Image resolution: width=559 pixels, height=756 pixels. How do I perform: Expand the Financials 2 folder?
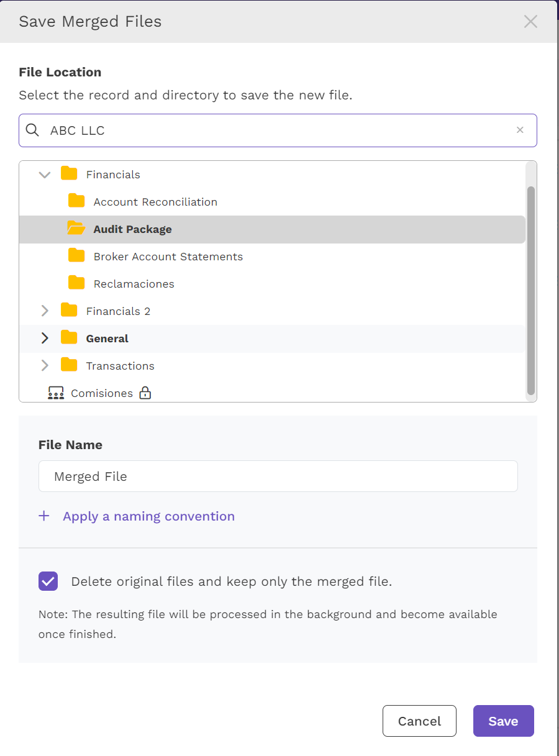pos(44,311)
